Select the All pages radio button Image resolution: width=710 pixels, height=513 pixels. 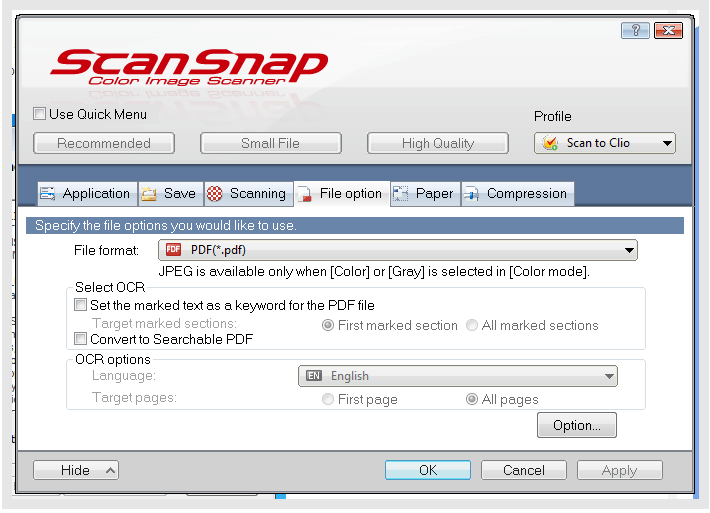[x=472, y=399]
